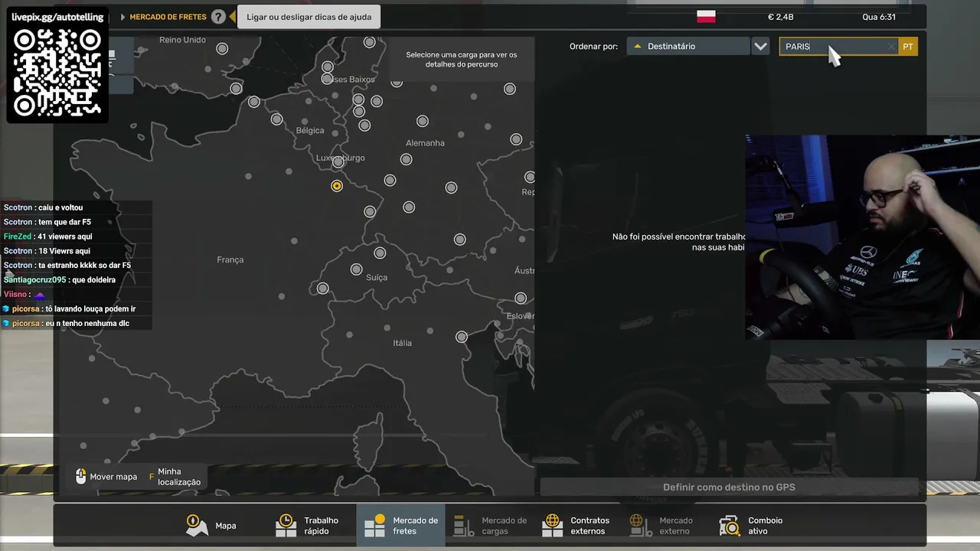Open the Comboio ativo screen

(x=751, y=526)
